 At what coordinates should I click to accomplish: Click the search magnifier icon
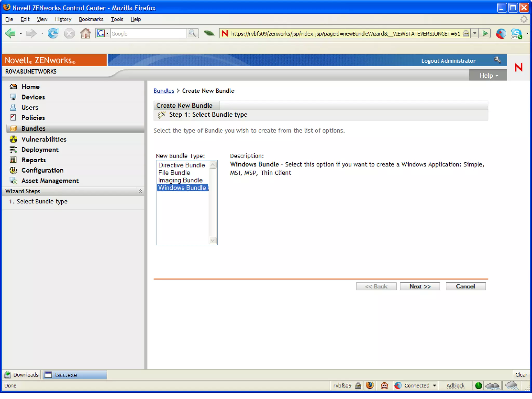(x=192, y=33)
